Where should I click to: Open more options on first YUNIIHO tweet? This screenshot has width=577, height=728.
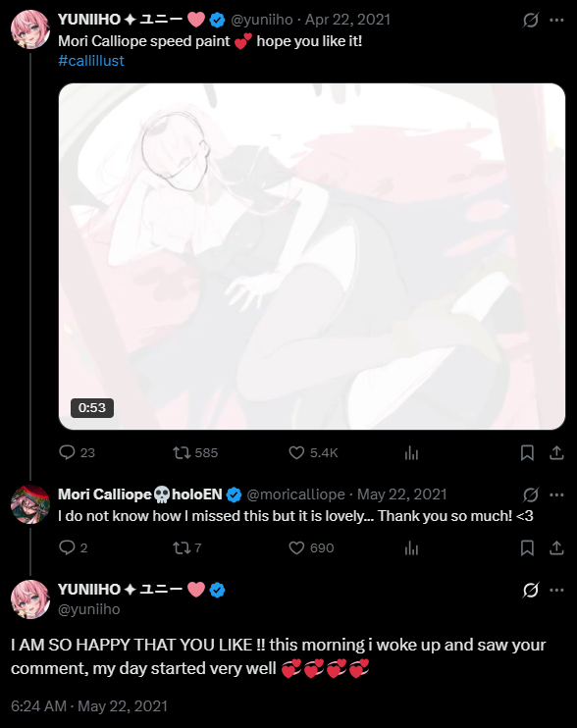pos(556,20)
